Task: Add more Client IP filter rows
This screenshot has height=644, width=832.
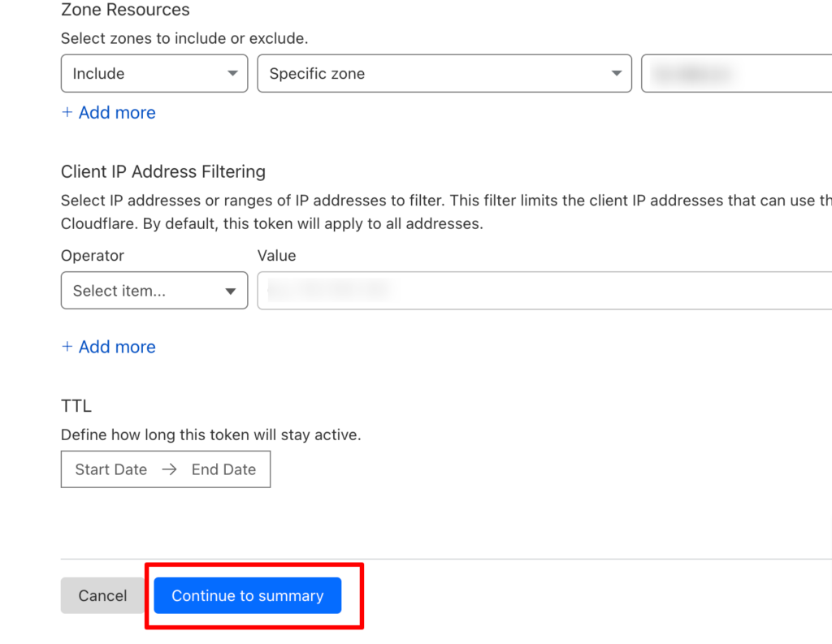Action: pyautogui.click(x=109, y=347)
